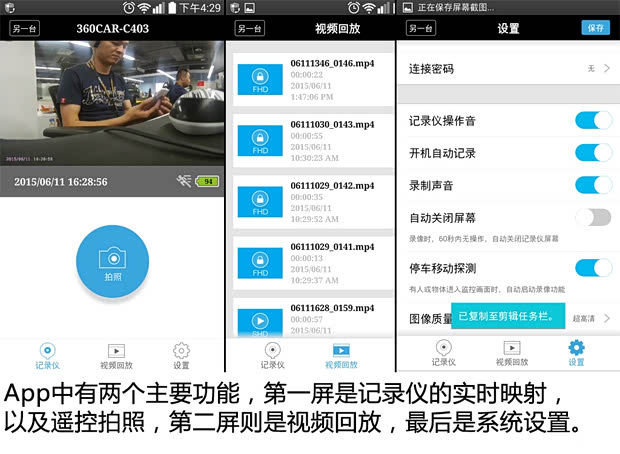Enable the 自动关闭屏幕 switch
Viewport: 620px width, 454px height.
point(593,217)
